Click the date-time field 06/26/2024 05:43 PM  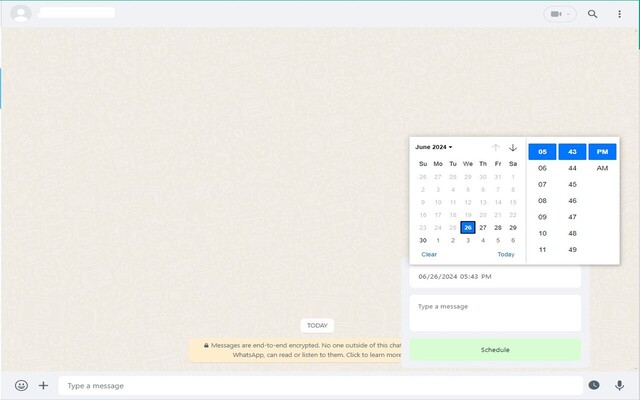click(495, 277)
